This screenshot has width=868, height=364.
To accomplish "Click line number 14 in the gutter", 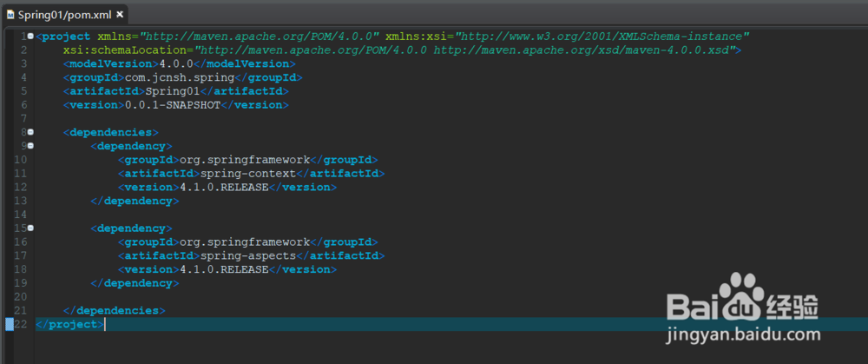I will (x=19, y=215).
